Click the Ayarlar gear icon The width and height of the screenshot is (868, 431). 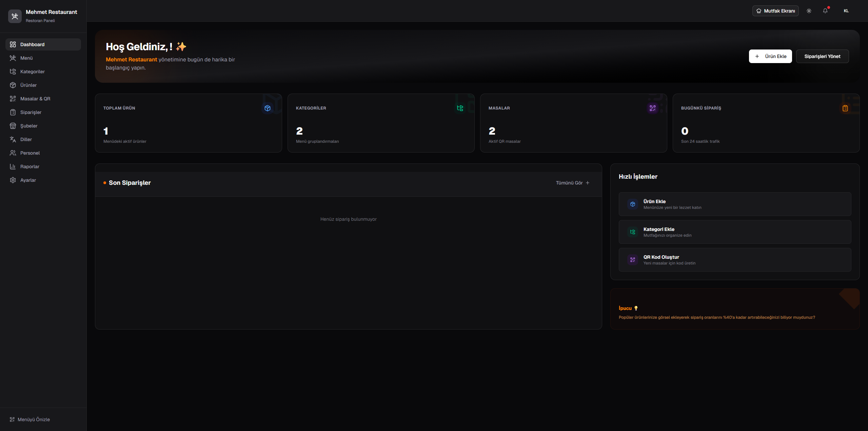[13, 180]
